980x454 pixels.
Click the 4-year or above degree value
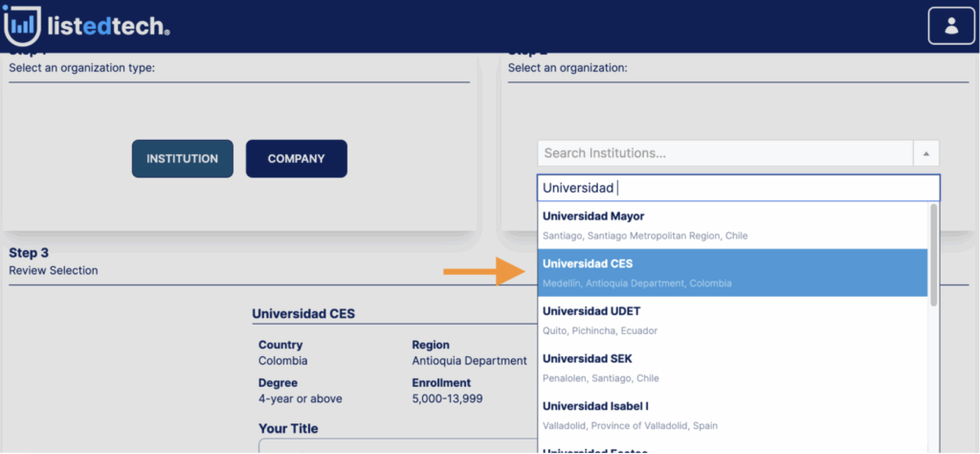coord(301,399)
